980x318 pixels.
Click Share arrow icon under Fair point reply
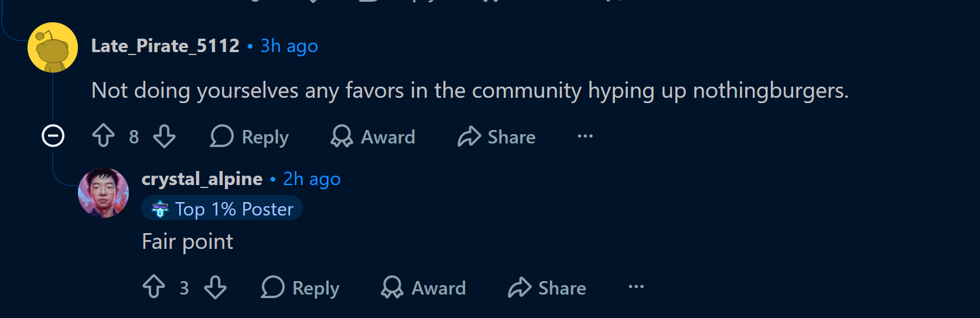pyautogui.click(x=520, y=288)
